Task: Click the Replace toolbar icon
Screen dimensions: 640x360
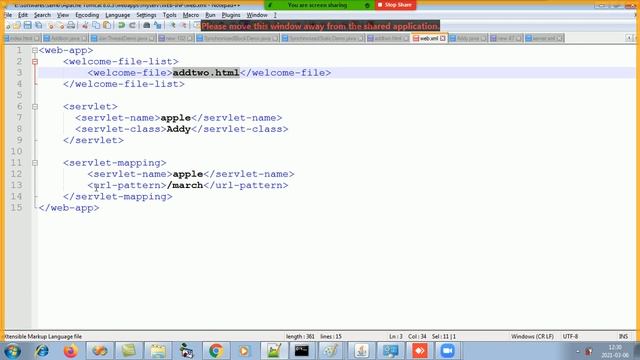Action: (x=158, y=25)
